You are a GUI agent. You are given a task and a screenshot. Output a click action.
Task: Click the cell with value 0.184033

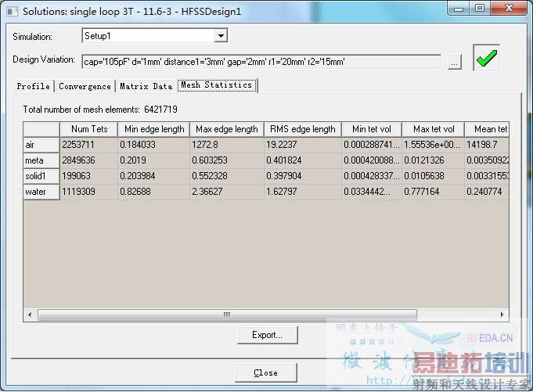point(154,145)
